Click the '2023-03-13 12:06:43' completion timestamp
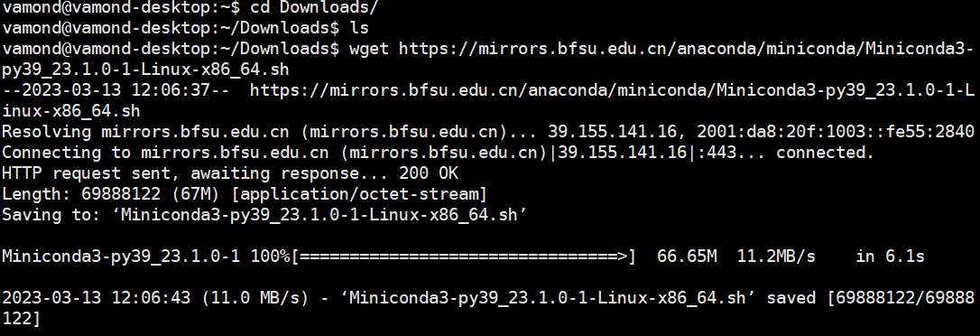This screenshot has height=336, width=980. click(97, 298)
